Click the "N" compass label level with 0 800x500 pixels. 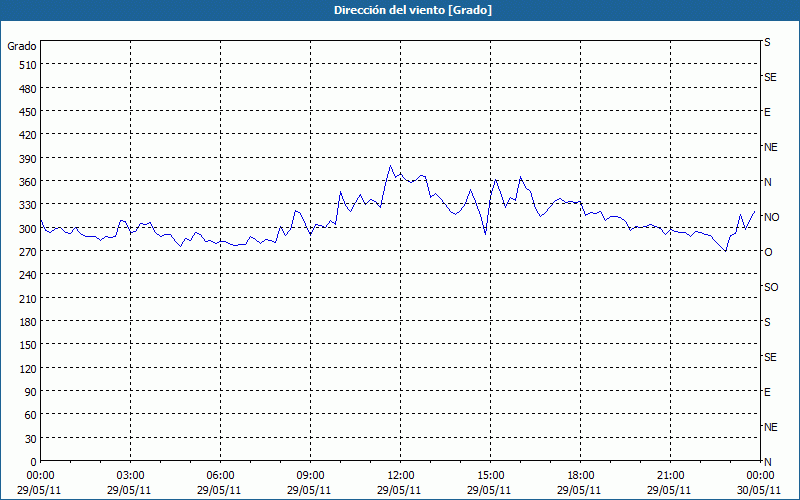pyautogui.click(x=768, y=462)
